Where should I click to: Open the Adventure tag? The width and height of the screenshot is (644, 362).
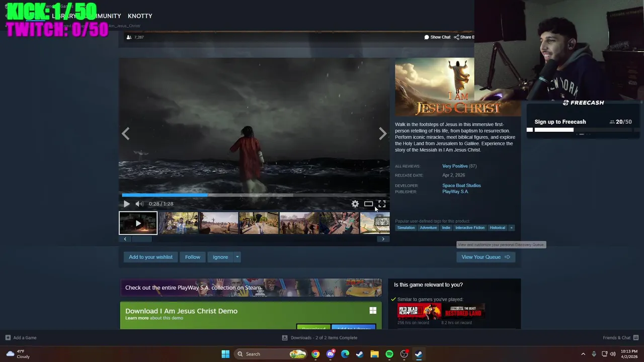[428, 228]
